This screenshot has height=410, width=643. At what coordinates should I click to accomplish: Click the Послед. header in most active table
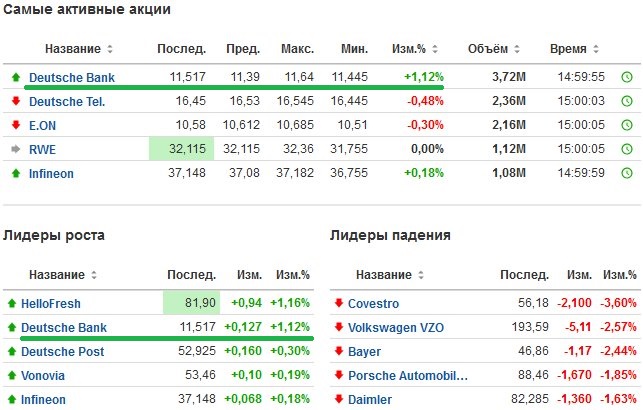click(x=182, y=49)
